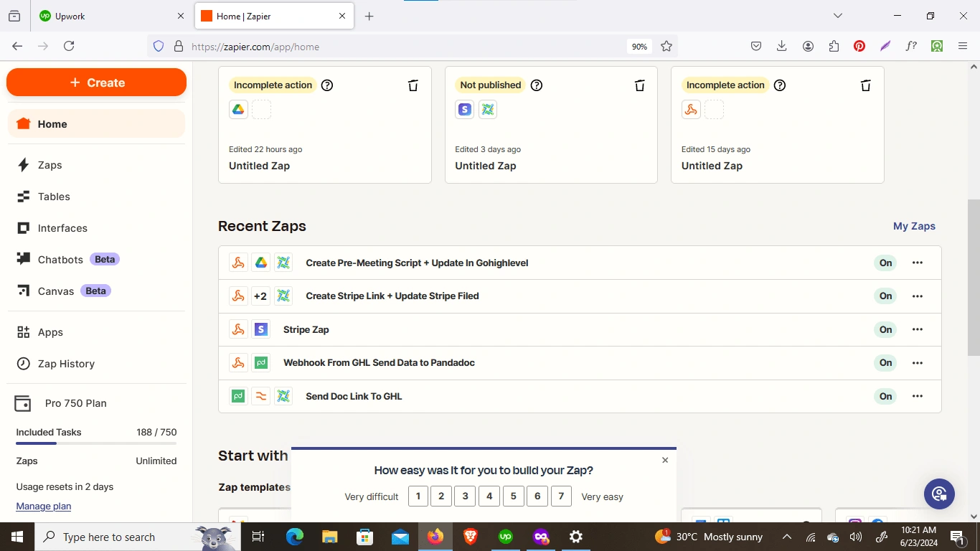Open more options for Webhook From GHL zap
The height and width of the screenshot is (551, 980).
918,362
